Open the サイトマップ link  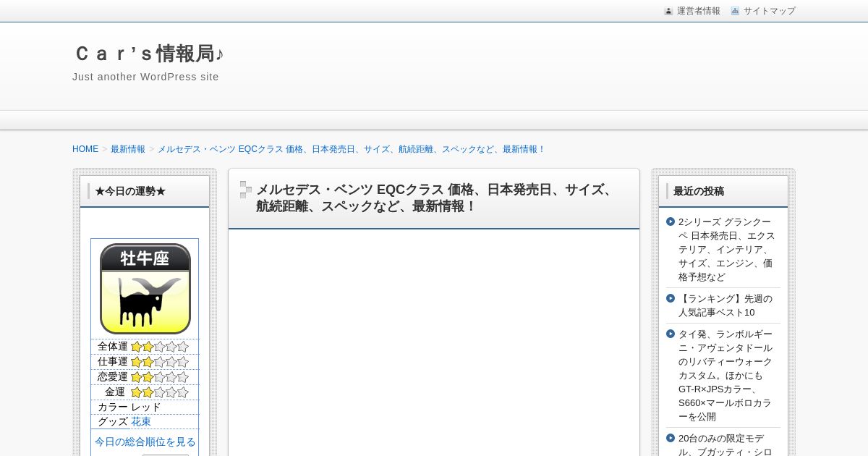769,11
